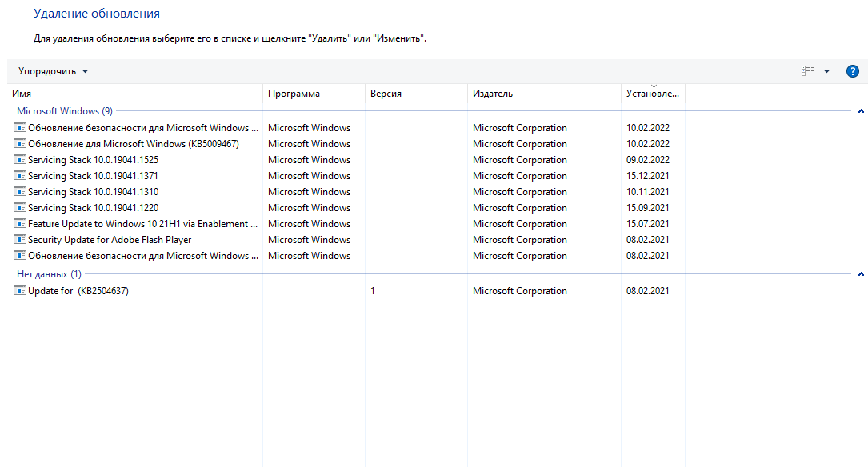This screenshot has height=467, width=868.
Task: Click the icon of Servicing Stack 10.0.19041.1220
Action: (x=20, y=208)
